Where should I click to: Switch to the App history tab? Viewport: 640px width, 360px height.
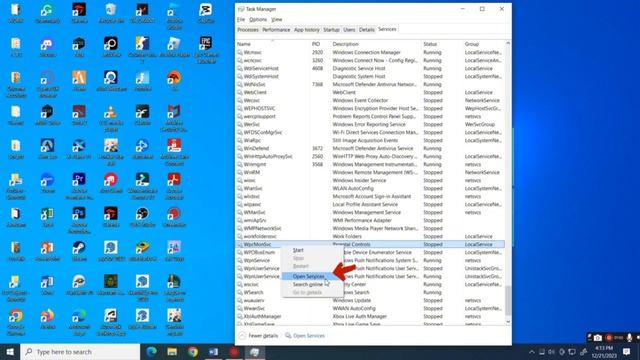[307, 30]
